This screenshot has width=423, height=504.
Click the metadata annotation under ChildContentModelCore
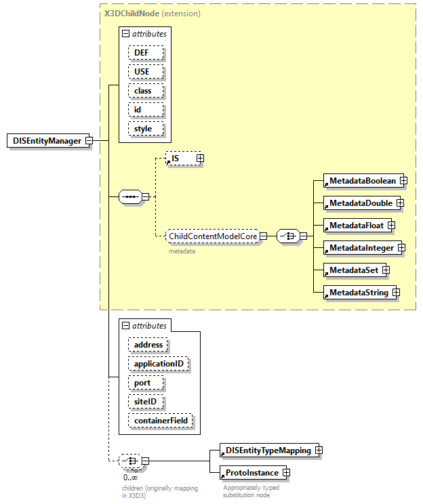coord(182,251)
